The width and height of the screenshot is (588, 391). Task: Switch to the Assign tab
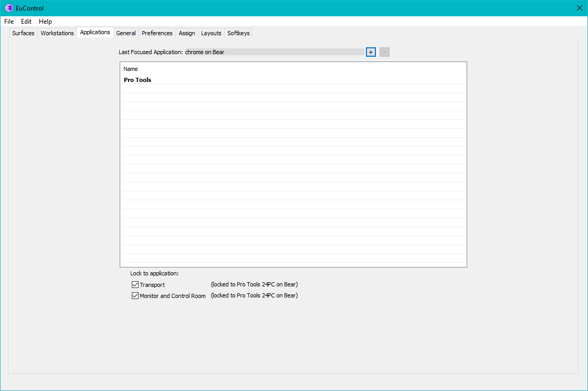pyautogui.click(x=187, y=33)
